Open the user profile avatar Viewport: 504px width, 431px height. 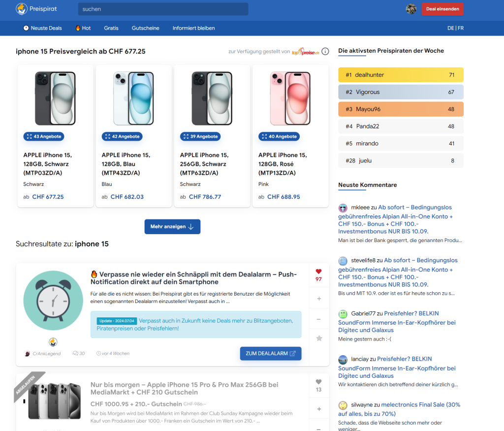click(x=411, y=9)
